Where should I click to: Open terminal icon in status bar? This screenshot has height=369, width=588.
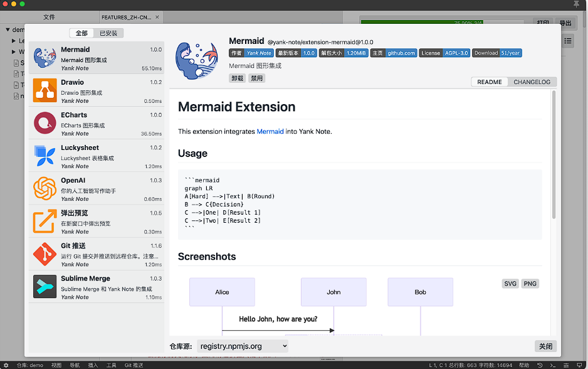553,365
